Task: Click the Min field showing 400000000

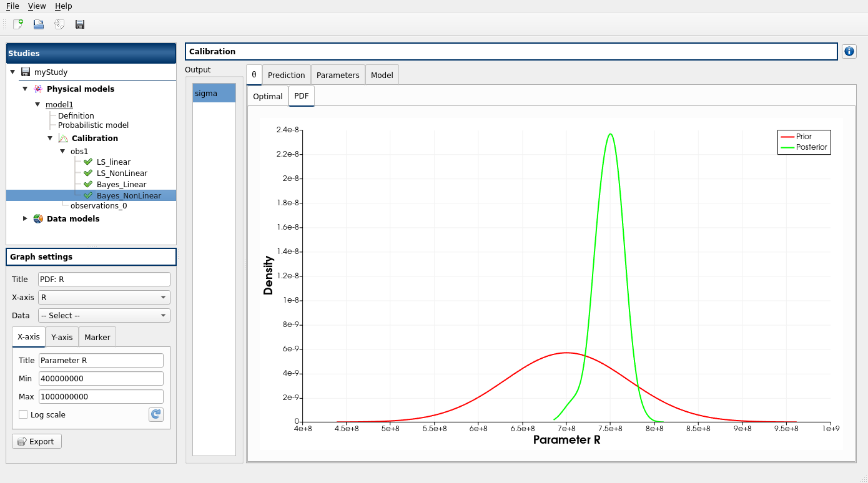Action: point(101,378)
